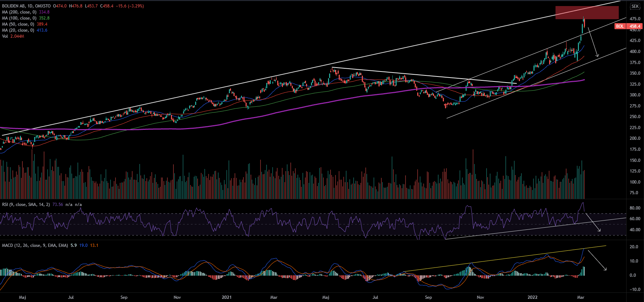Image resolution: width=644 pixels, height=302 pixels.
Task: Click the 458.4 current price label
Action: (635, 26)
